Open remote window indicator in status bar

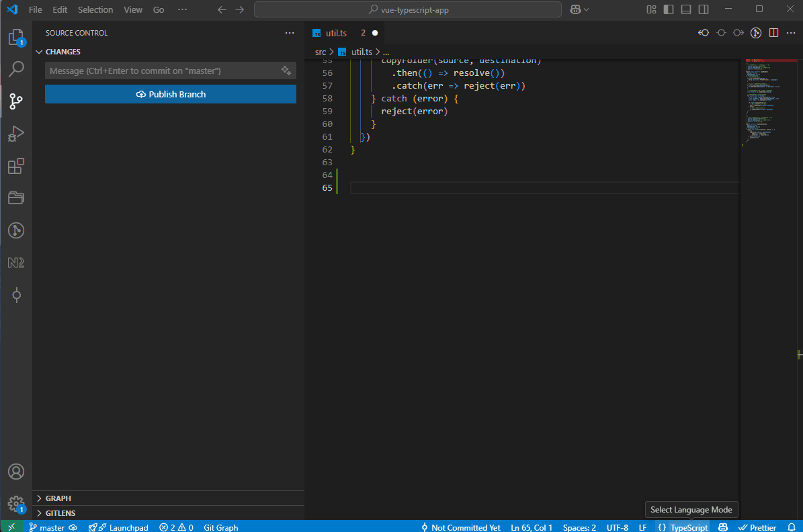point(11,527)
